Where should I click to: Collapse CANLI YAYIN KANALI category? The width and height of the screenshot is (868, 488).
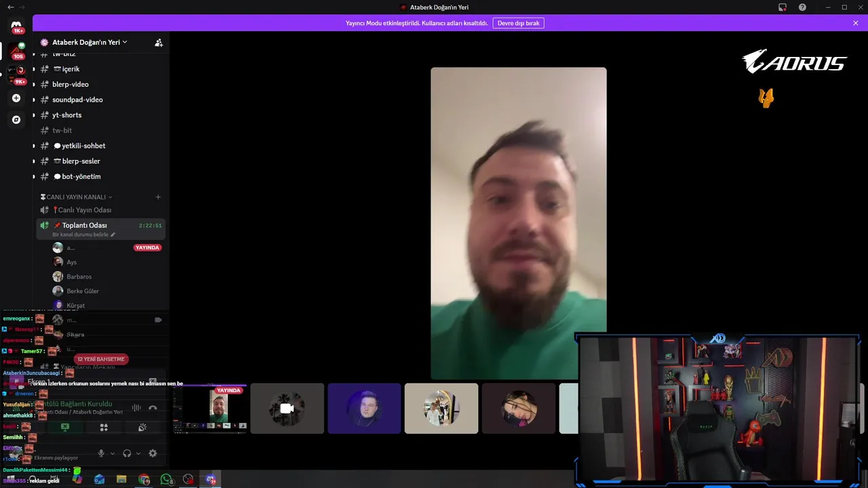tap(77, 197)
